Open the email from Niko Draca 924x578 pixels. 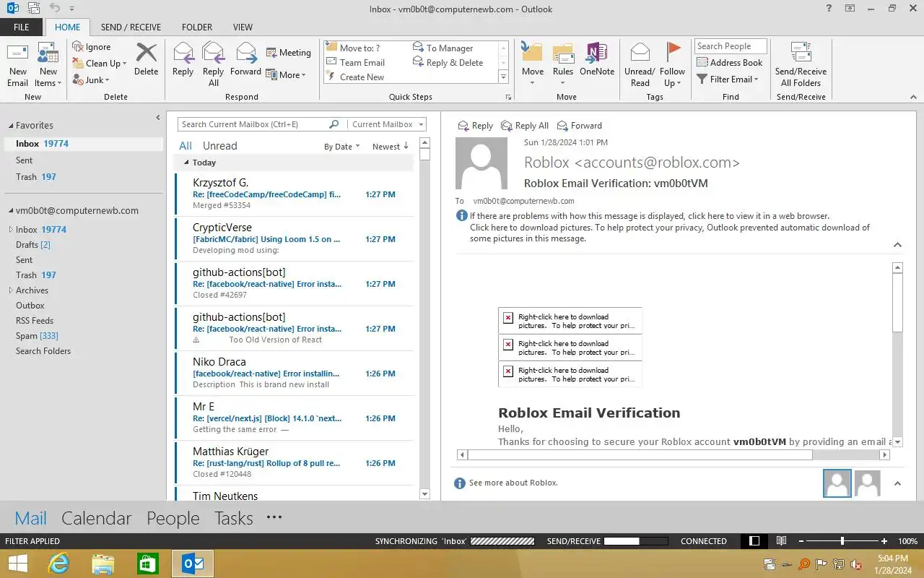pos(294,373)
